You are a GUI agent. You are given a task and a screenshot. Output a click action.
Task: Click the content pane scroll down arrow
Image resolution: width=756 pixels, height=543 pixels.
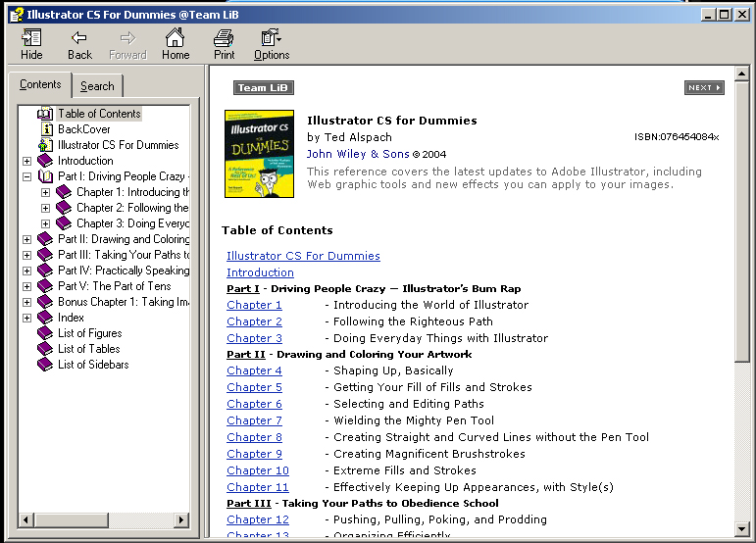(x=741, y=528)
